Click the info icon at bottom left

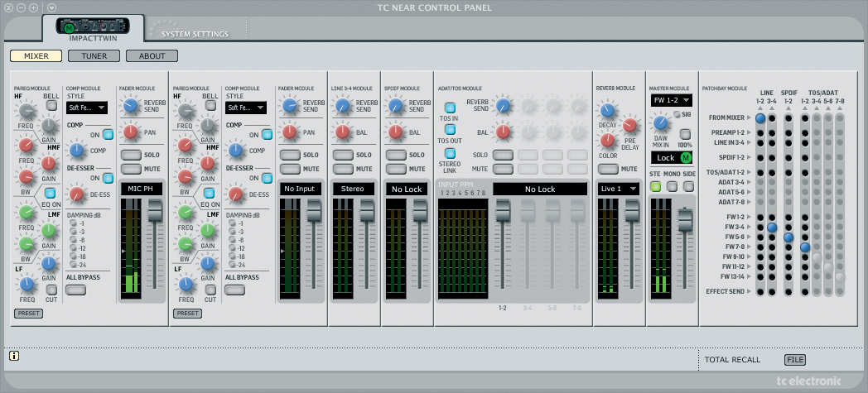[x=14, y=356]
